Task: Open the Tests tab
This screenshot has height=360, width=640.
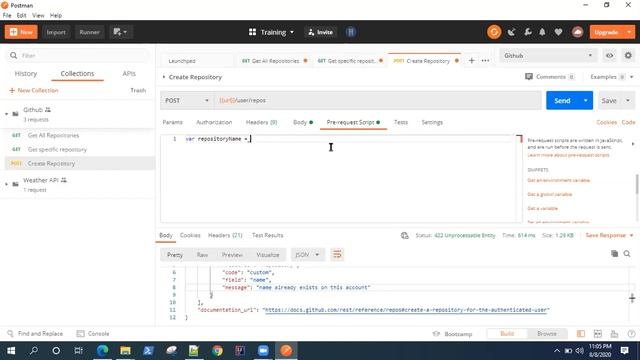Action: point(401,122)
